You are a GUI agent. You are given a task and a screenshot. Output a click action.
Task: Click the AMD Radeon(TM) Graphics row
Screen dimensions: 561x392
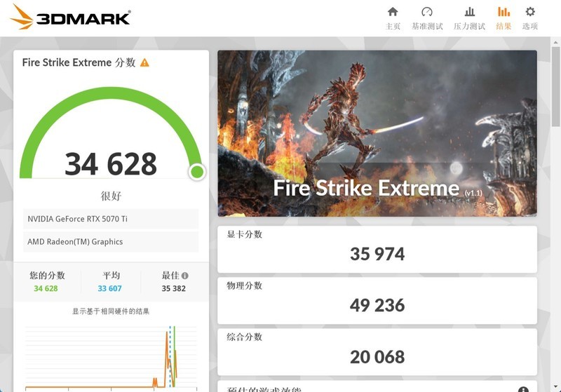(x=111, y=242)
